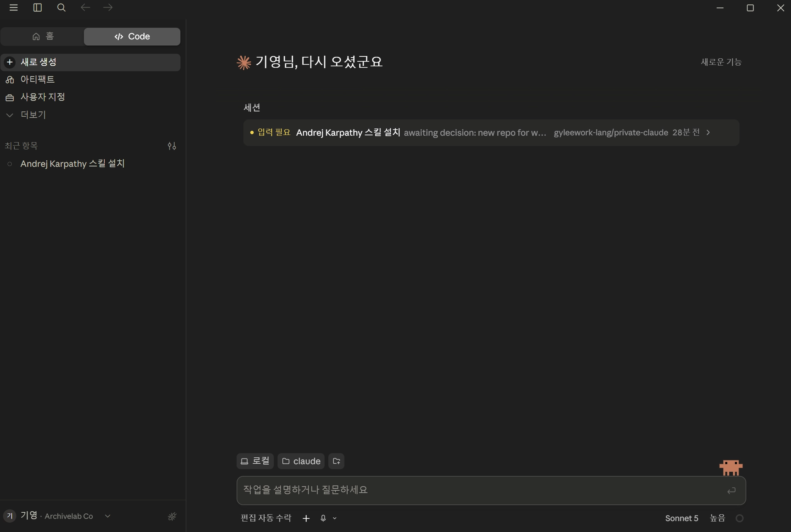Focus the task description input field
The height and width of the screenshot is (532, 791).
491,490
